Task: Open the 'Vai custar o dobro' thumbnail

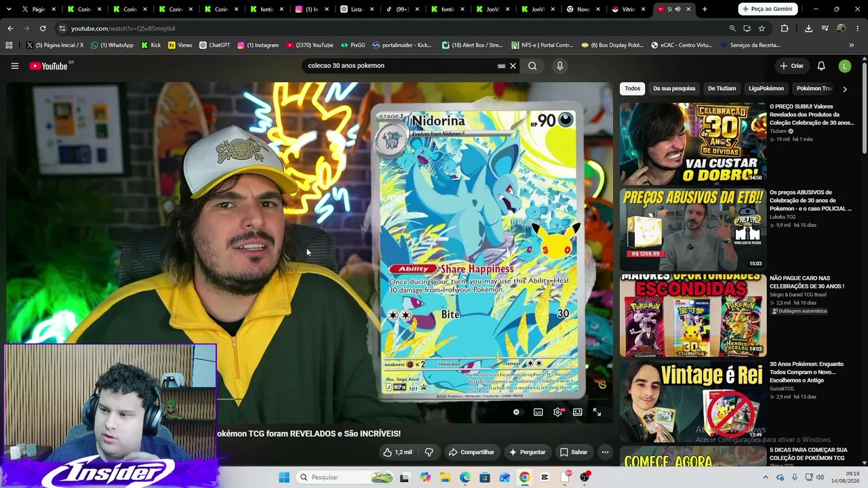Action: (x=692, y=144)
